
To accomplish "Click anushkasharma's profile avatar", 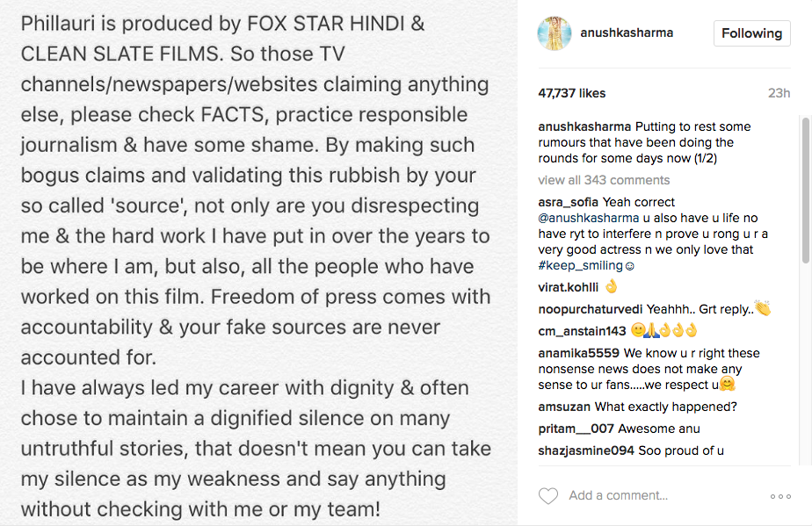I will tap(555, 33).
